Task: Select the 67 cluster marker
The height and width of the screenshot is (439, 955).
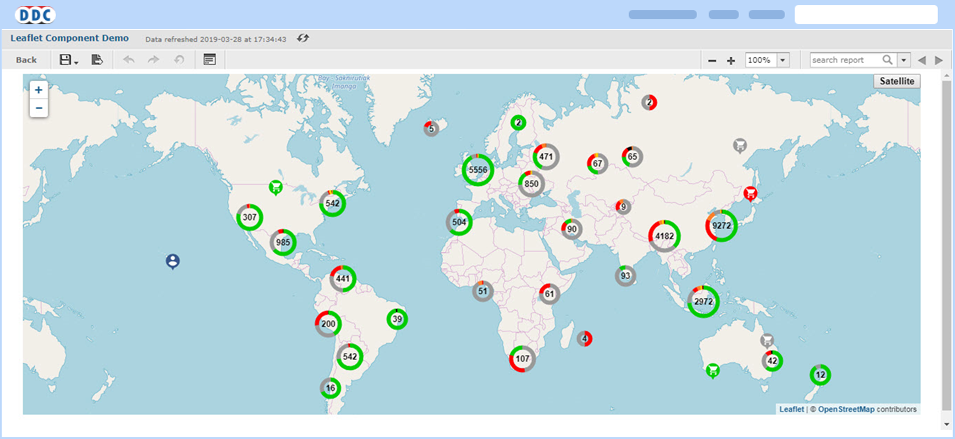Action: (597, 164)
